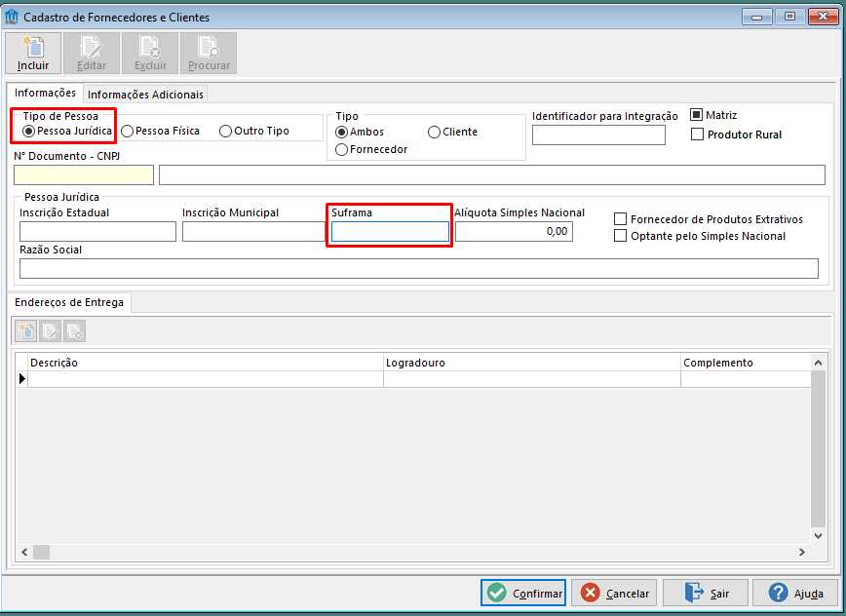Focus the Suframa input field
This screenshot has height=616, width=846.
pyautogui.click(x=390, y=231)
